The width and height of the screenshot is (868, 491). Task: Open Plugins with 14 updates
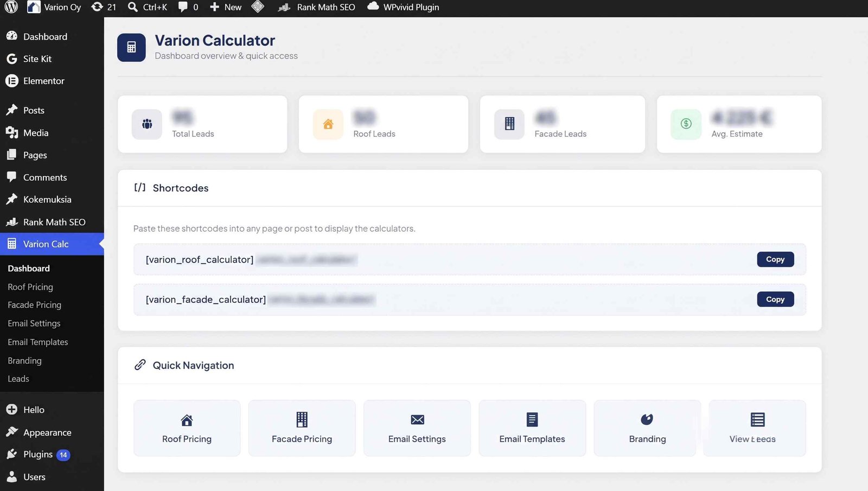pos(52,455)
